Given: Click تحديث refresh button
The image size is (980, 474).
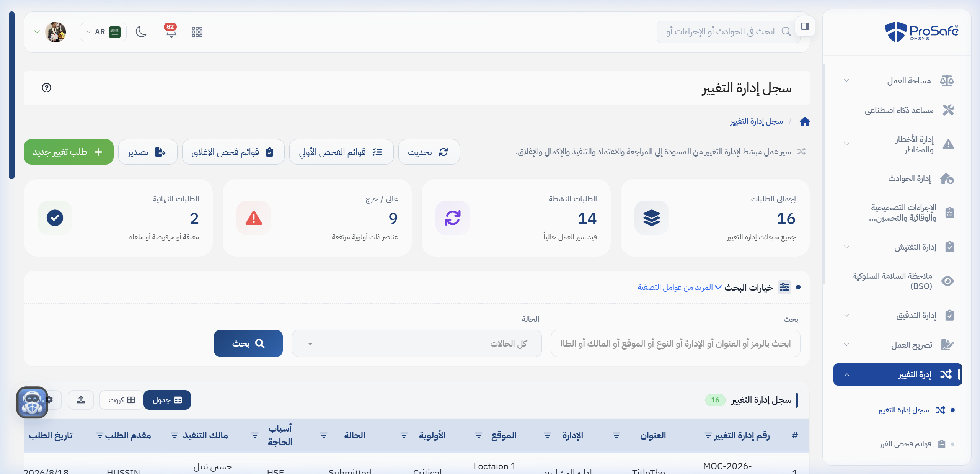Looking at the screenshot, I should click(429, 152).
